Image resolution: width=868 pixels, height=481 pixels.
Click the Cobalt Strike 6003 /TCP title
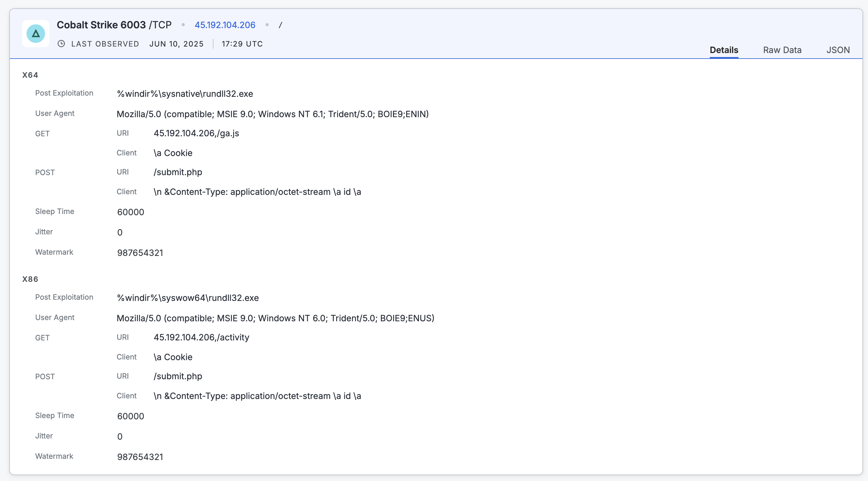pyautogui.click(x=114, y=25)
